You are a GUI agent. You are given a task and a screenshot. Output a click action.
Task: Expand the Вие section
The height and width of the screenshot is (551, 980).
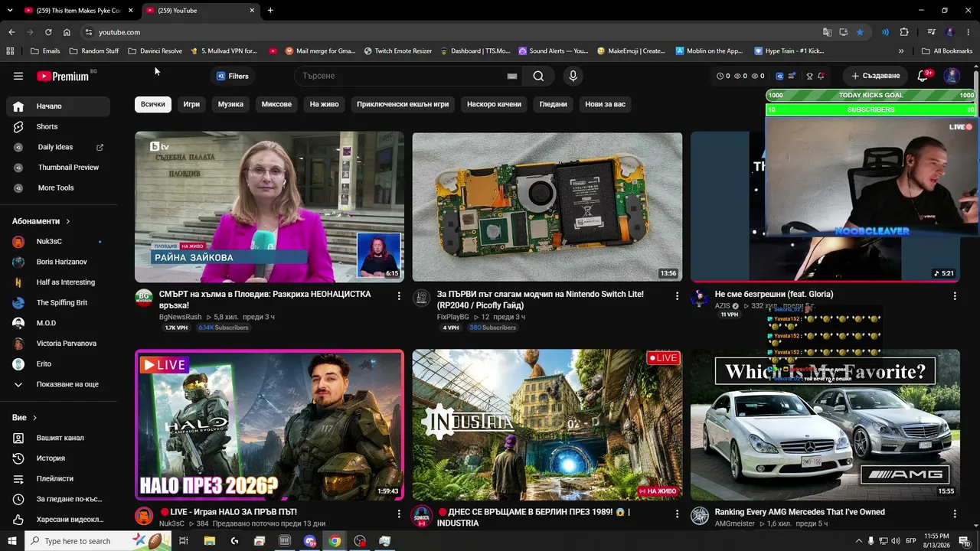click(24, 418)
